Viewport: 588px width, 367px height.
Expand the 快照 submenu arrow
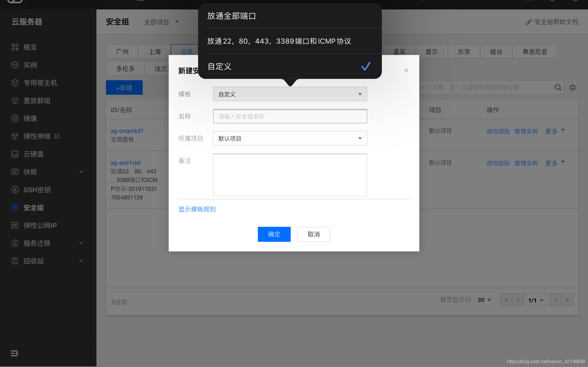[x=81, y=172]
